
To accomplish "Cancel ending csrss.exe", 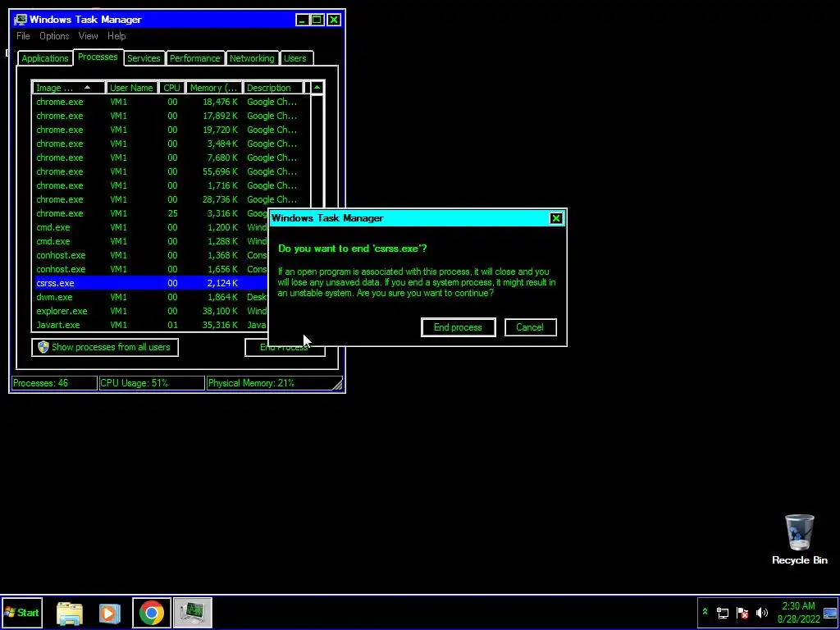I will pyautogui.click(x=531, y=327).
